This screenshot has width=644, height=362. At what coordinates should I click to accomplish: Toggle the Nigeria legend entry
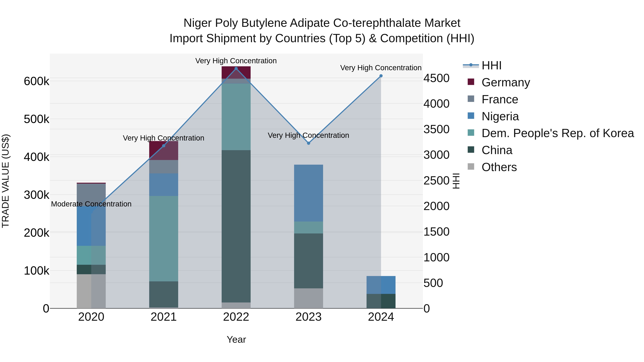click(x=493, y=116)
